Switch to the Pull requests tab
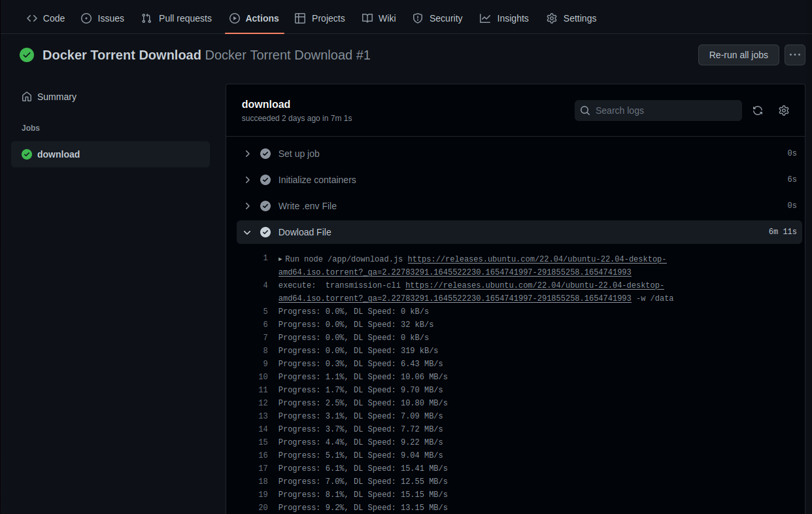The width and height of the screenshot is (812, 514). (x=177, y=18)
